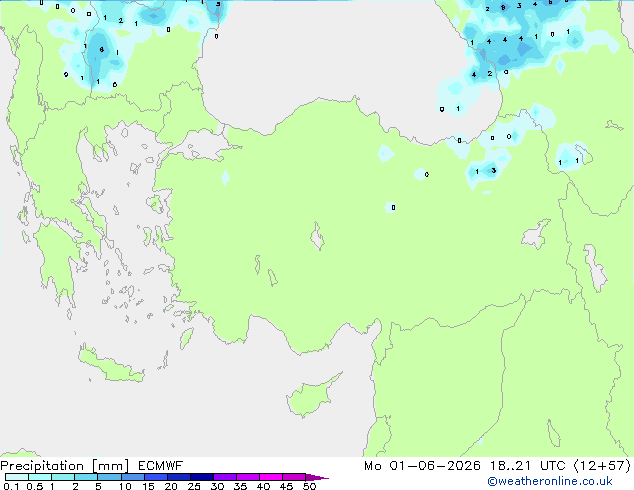Click the island of Cyprus on map
This screenshot has width=634, height=490.
(311, 396)
